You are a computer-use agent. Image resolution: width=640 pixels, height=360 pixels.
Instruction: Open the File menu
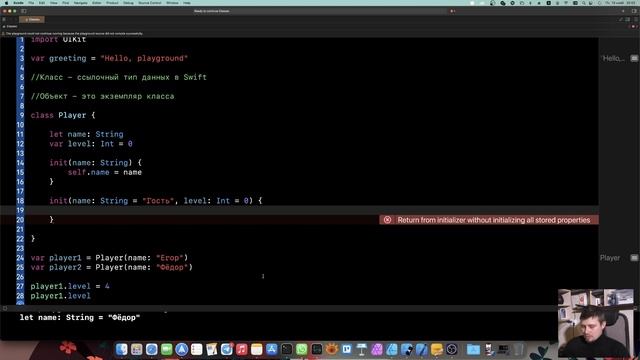coord(31,3)
